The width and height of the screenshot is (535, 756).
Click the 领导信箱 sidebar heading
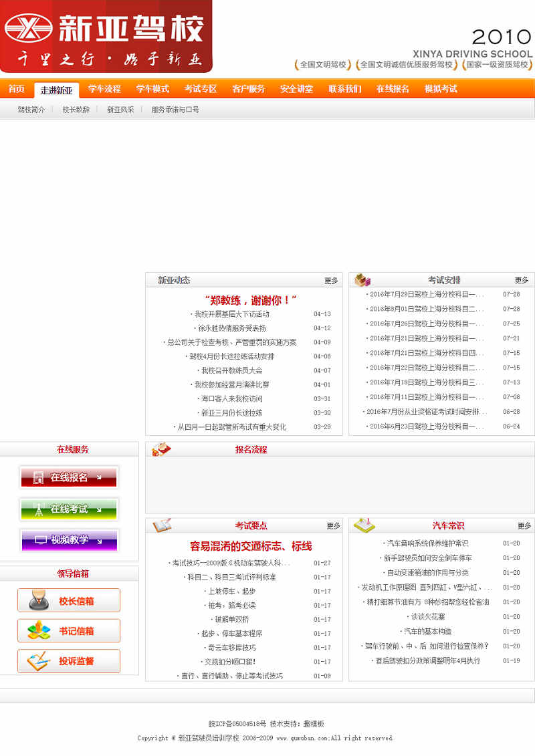(72, 574)
